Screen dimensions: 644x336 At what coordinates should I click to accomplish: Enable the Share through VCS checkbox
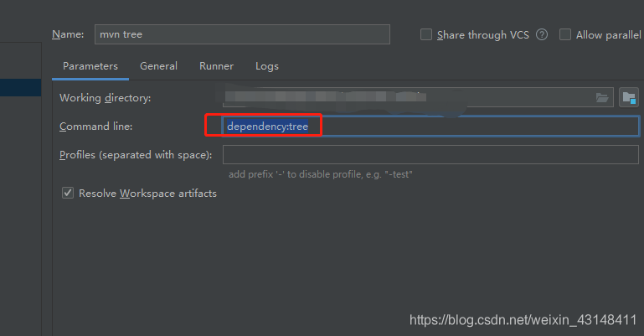click(x=426, y=34)
